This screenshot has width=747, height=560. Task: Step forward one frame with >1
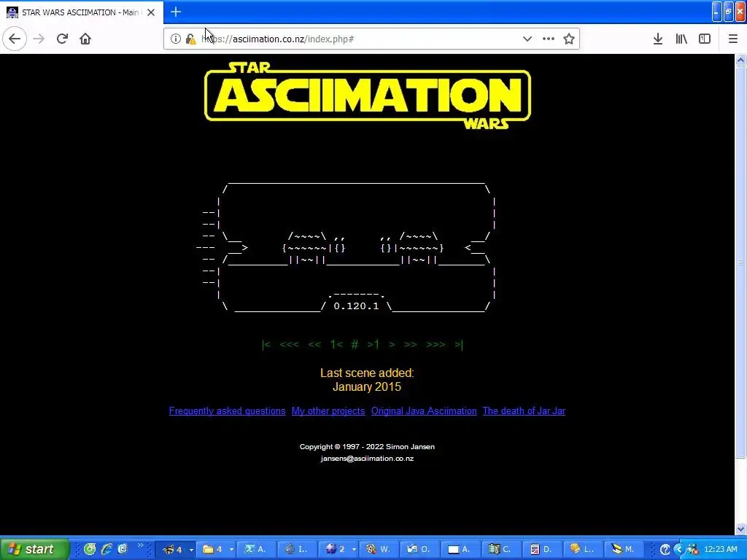373,344
